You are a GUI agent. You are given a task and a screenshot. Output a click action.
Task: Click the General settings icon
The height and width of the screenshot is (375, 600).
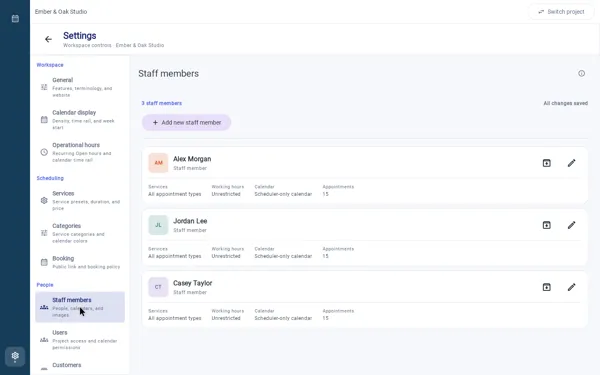(x=44, y=87)
